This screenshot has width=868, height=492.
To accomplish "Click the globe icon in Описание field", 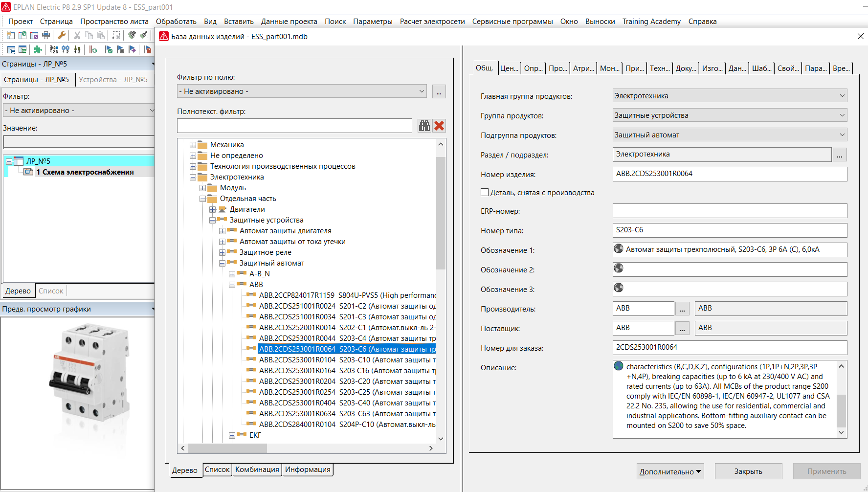I will pos(619,366).
